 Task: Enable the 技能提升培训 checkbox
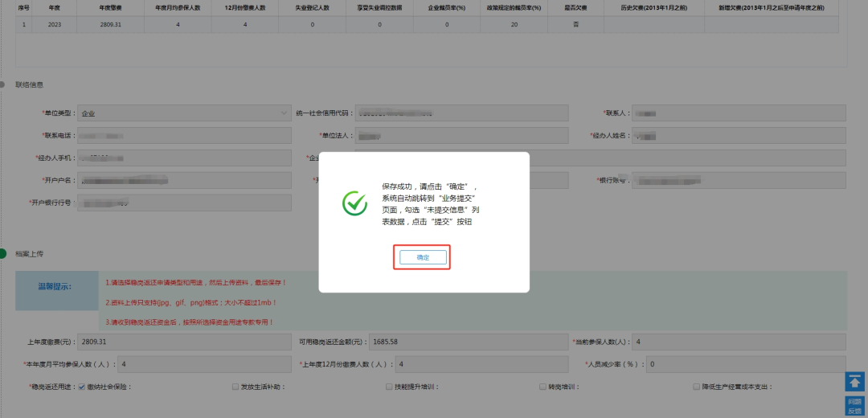click(389, 387)
